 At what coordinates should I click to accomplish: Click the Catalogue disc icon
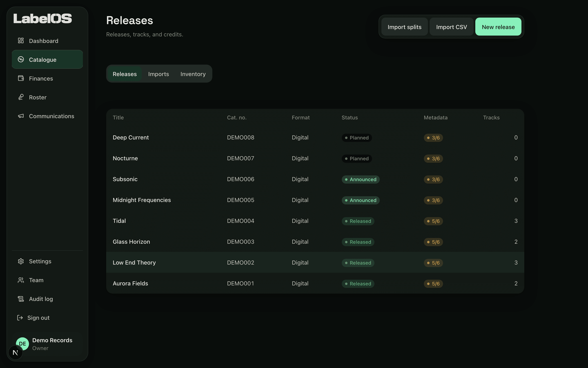21,59
